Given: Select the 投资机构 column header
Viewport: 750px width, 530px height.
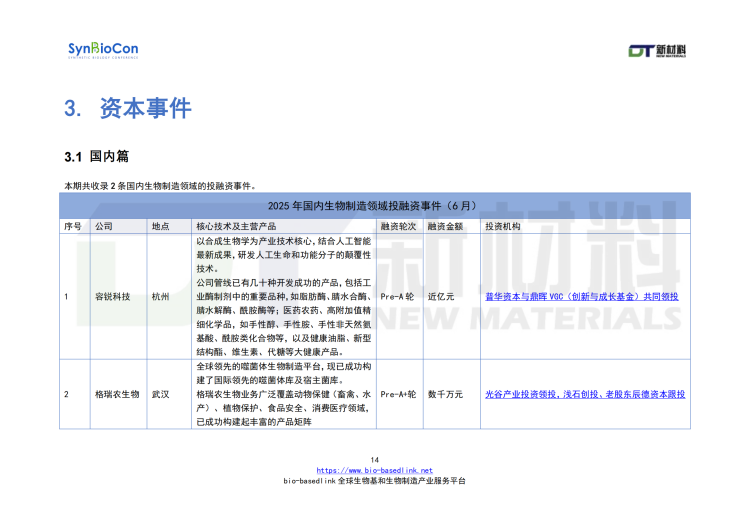Looking at the screenshot, I should tap(503, 227).
